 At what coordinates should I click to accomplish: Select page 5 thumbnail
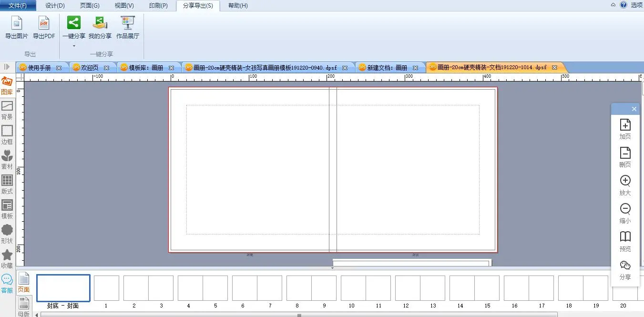tap(215, 288)
